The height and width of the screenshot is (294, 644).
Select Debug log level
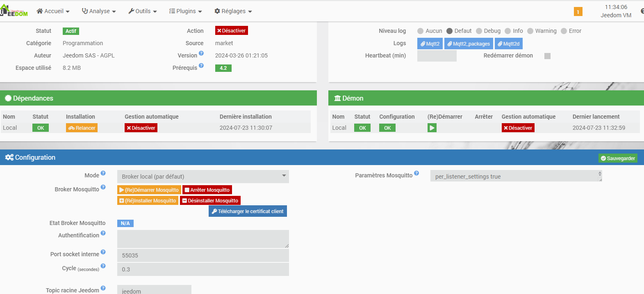(x=479, y=31)
